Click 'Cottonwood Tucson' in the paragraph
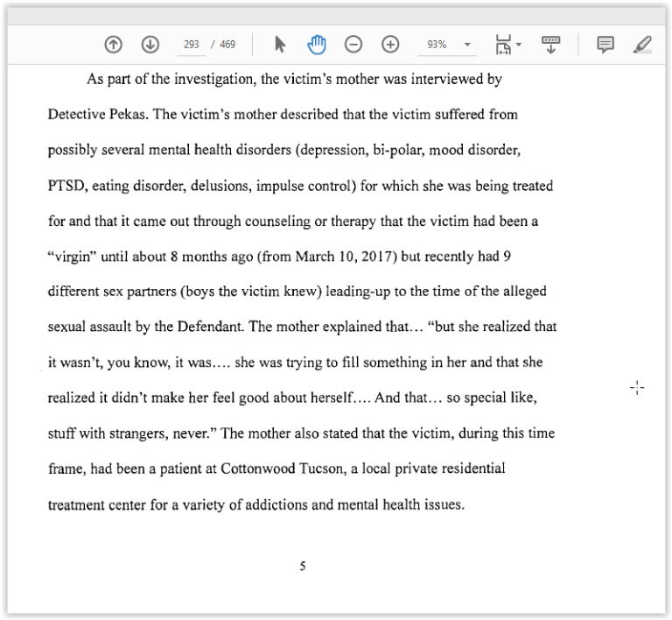The height and width of the screenshot is (620, 672). (x=283, y=469)
